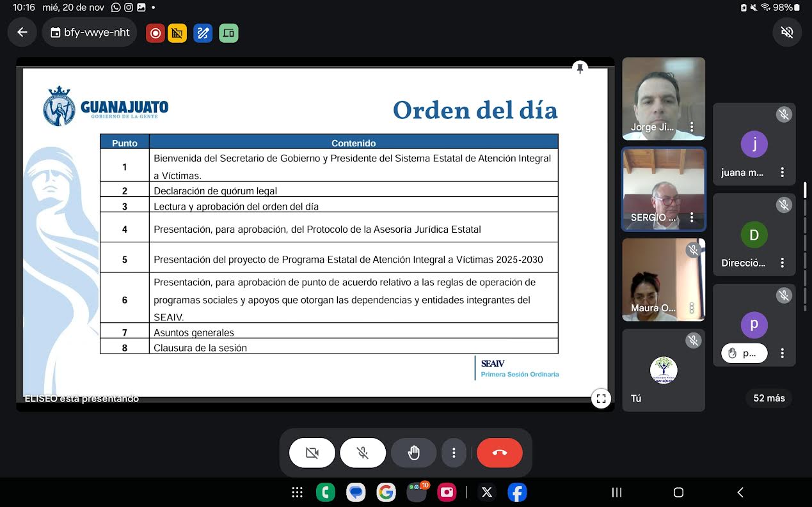Tap the yellow captions-off indicator icon
Screen dimensions: 812x507
tap(177, 33)
